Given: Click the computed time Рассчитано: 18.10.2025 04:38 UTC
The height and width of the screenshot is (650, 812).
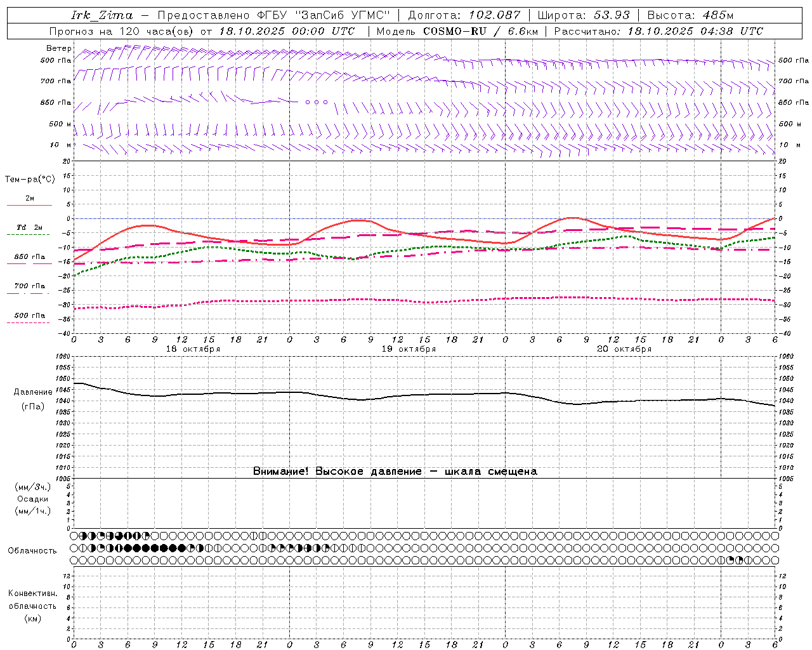Looking at the screenshot, I should [658, 31].
